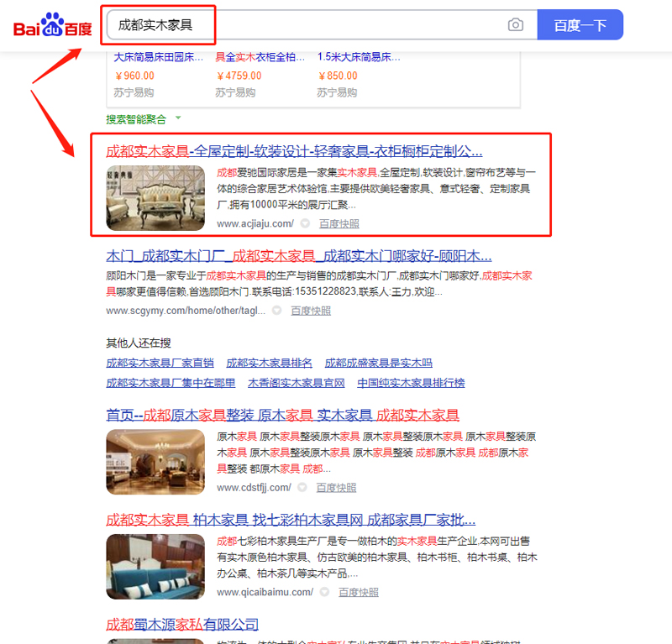Viewport: 672px width, 644px height.
Task: Click the sofa thumbnail of acjiaju result
Action: click(x=155, y=198)
